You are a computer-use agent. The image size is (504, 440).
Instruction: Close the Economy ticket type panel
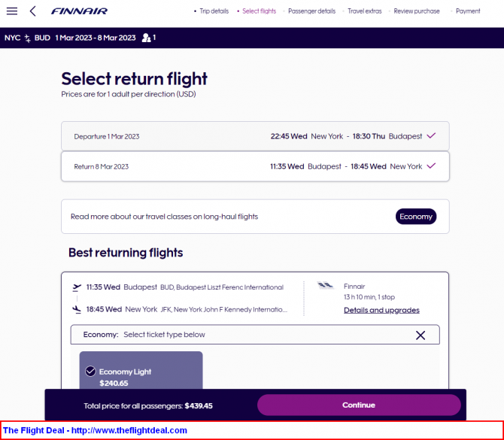[x=421, y=335]
